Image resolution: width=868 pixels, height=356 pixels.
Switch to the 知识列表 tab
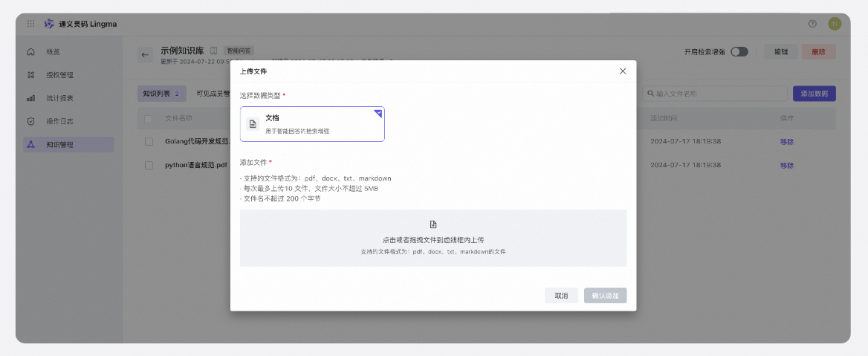162,94
